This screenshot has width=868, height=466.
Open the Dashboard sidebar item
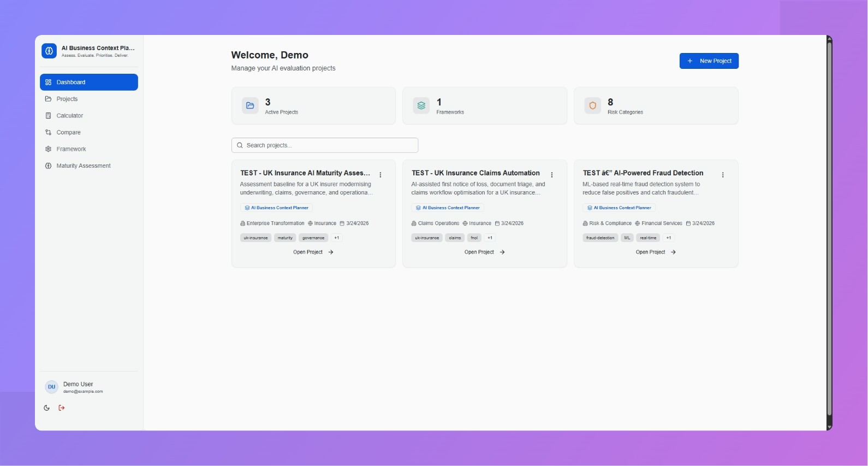89,82
